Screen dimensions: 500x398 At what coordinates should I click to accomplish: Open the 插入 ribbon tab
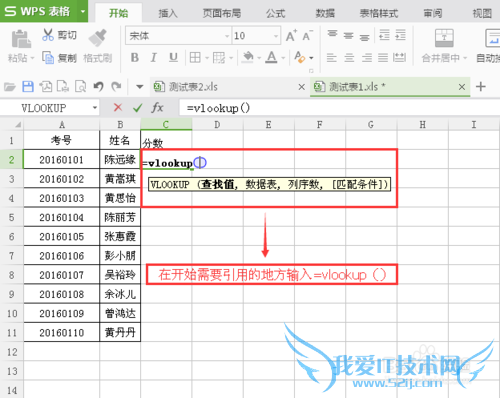coord(168,13)
